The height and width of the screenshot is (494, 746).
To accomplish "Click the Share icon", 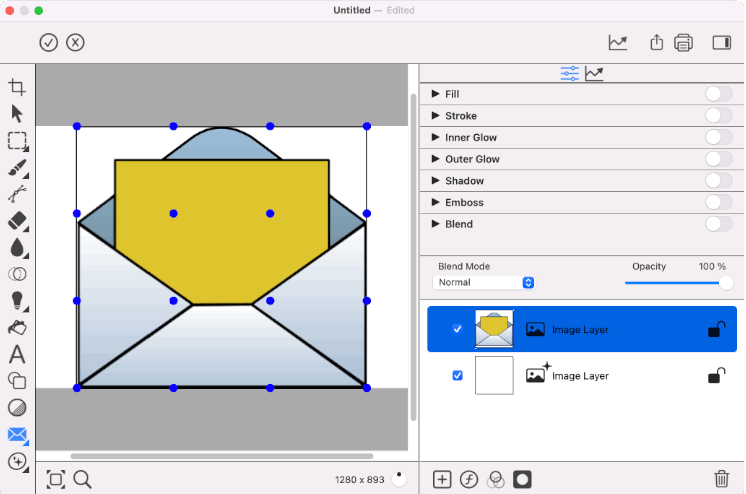I will pyautogui.click(x=657, y=42).
